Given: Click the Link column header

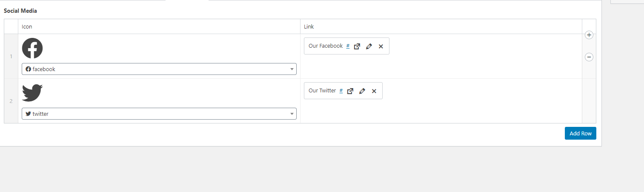Looking at the screenshot, I should pyautogui.click(x=309, y=27).
